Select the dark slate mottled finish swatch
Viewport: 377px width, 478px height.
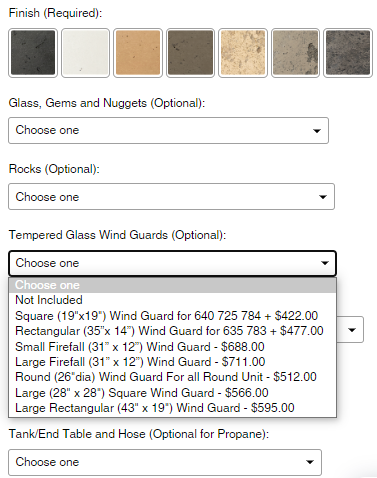tap(348, 53)
